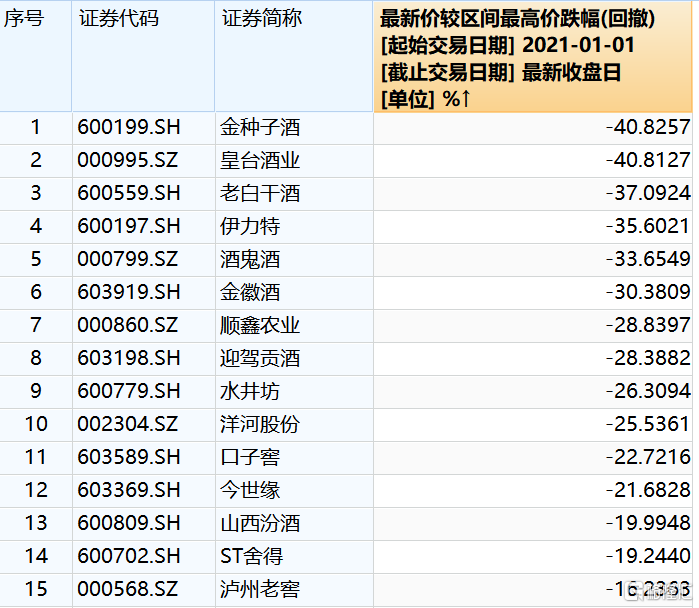Select value -40.8257

tap(648, 127)
